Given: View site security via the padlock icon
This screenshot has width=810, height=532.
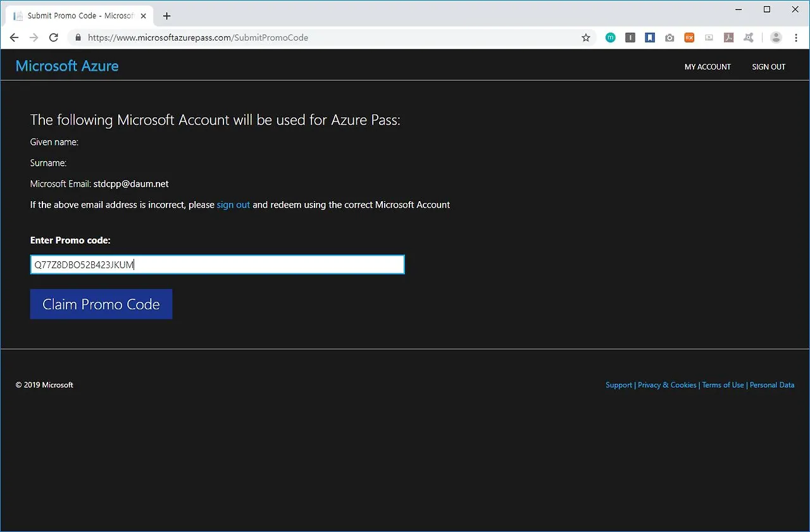Looking at the screenshot, I should (x=77, y=37).
